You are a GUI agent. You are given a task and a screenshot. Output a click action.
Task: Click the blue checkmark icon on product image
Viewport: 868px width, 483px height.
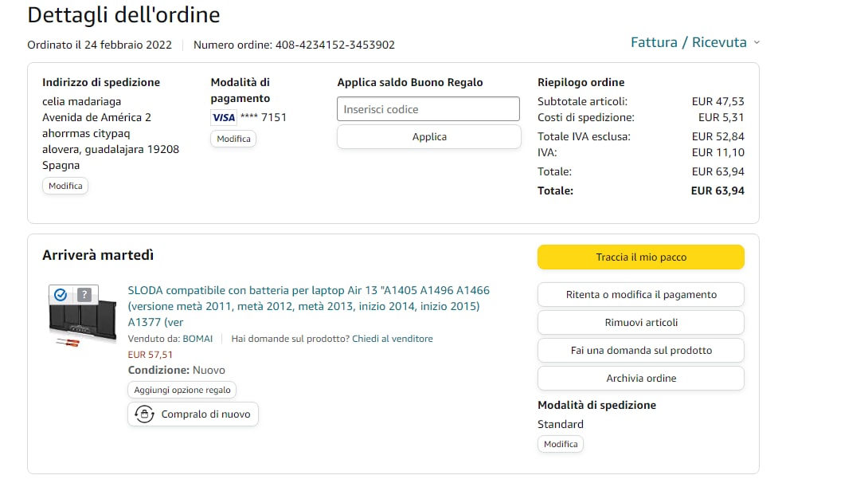pos(61,295)
